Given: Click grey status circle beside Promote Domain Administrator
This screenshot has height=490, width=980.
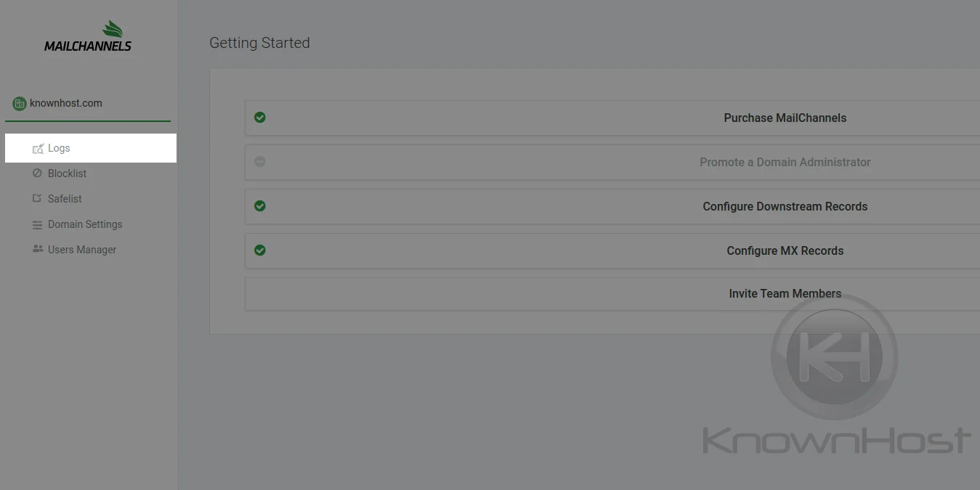Looking at the screenshot, I should tap(260, 162).
